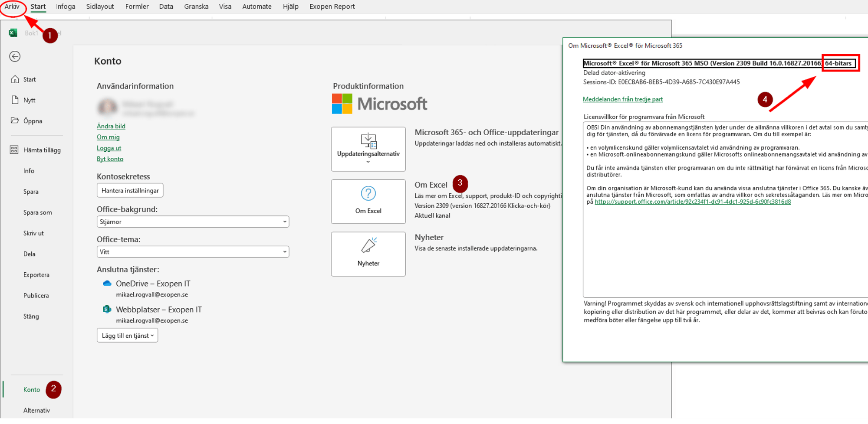Viewport: 868px width, 424px height.
Task: Click the SharePoint Webbplatser icon
Action: pos(107,310)
